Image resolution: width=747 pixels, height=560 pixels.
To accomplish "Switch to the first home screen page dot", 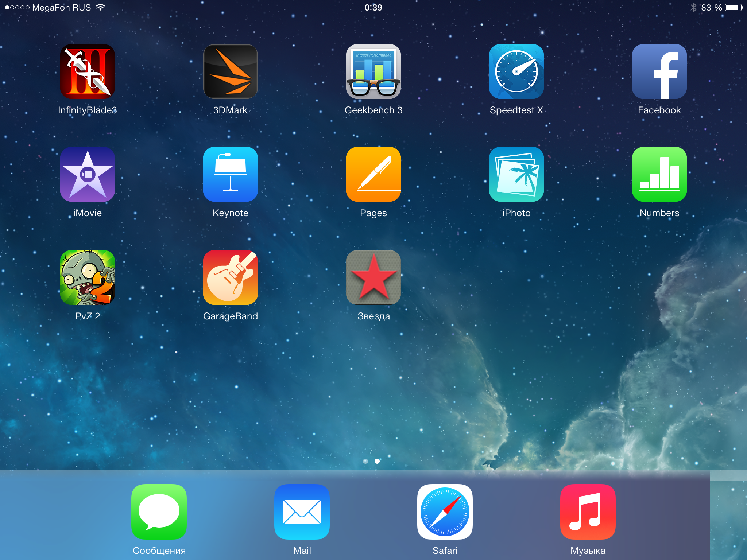I will [x=365, y=461].
